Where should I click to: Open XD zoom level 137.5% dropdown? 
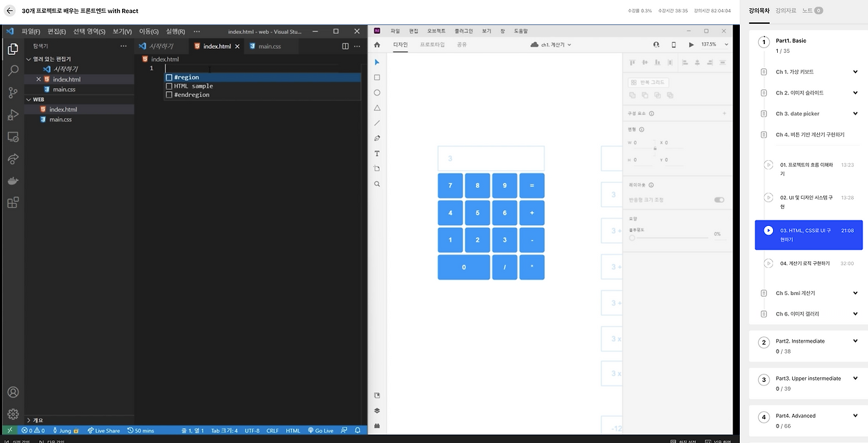(715, 45)
